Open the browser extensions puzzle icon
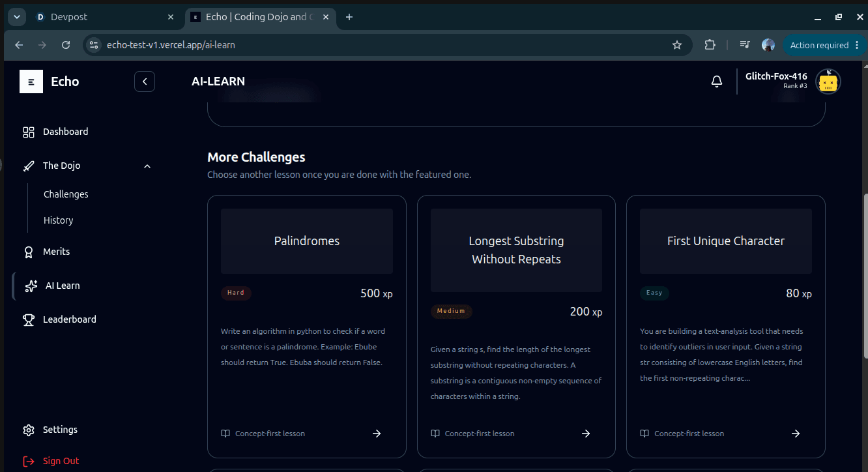 click(x=710, y=45)
